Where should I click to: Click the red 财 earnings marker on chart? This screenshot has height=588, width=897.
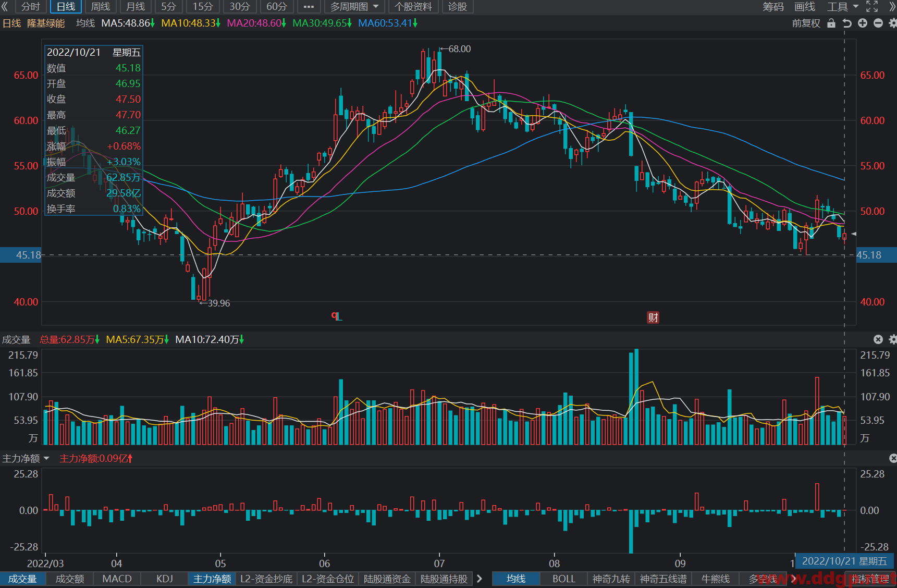tap(653, 317)
